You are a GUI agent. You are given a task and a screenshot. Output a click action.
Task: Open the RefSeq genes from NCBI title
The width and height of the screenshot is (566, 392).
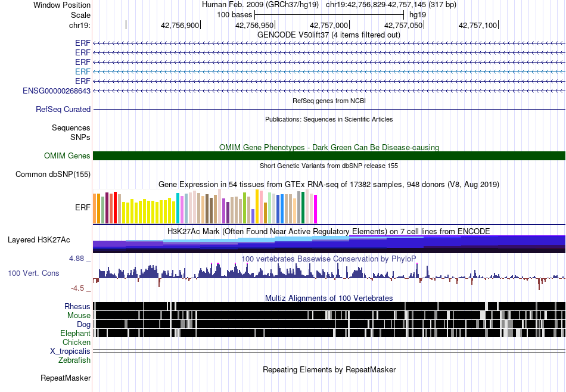coord(329,101)
